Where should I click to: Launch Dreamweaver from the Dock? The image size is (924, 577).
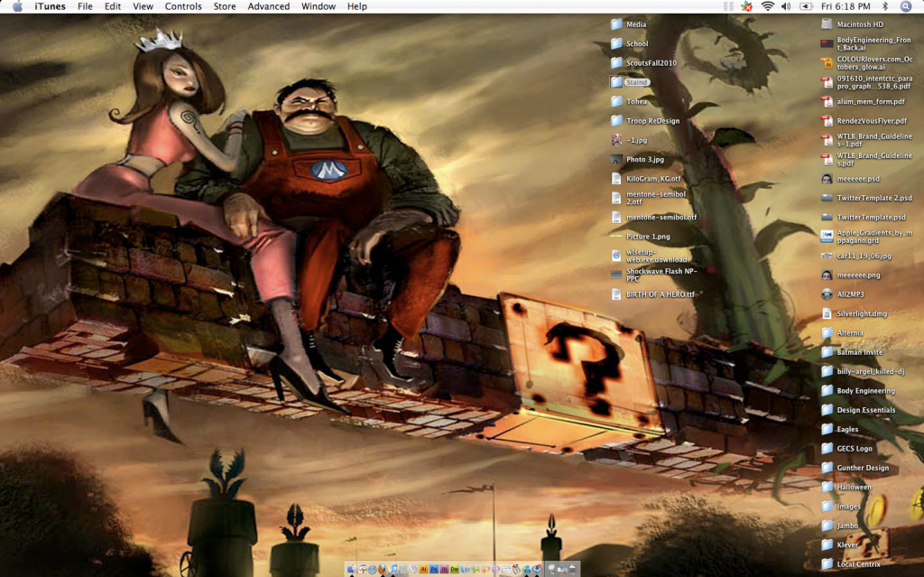[x=455, y=569]
